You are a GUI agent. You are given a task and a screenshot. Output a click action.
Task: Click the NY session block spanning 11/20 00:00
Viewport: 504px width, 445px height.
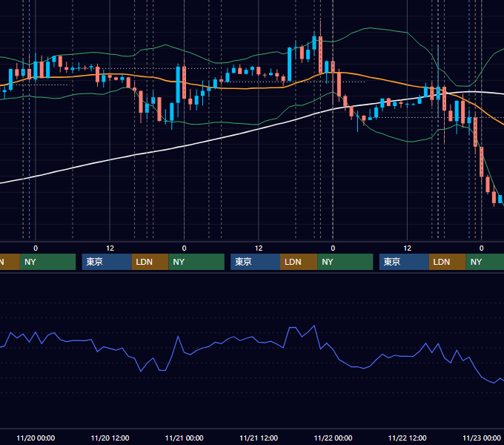tap(47, 262)
